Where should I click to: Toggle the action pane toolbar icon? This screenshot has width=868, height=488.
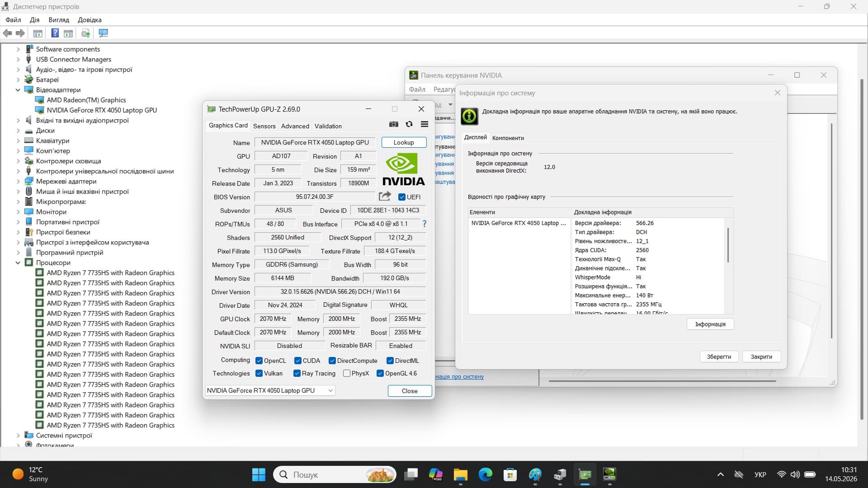(68, 33)
